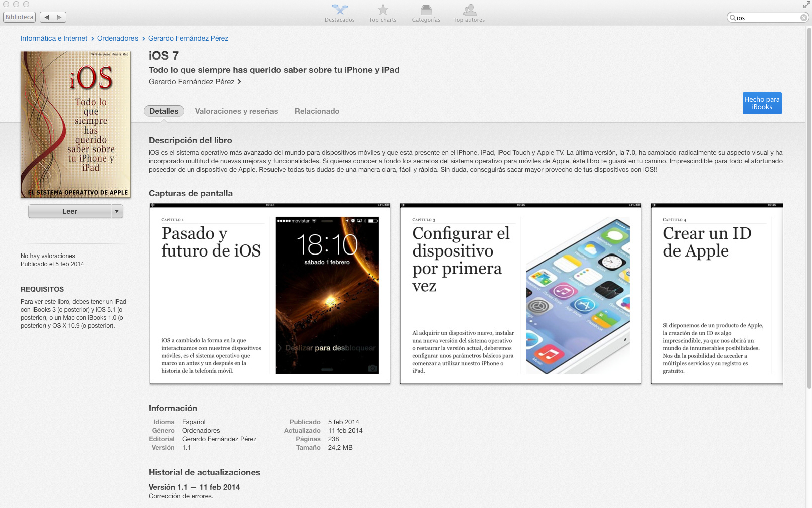The image size is (812, 508).
Task: Click the Versión 1.1 — 11 feb 2014 entry
Action: (x=194, y=487)
